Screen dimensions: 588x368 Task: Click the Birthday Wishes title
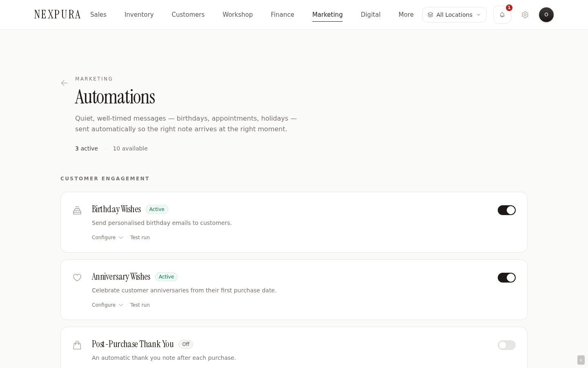pos(116,209)
